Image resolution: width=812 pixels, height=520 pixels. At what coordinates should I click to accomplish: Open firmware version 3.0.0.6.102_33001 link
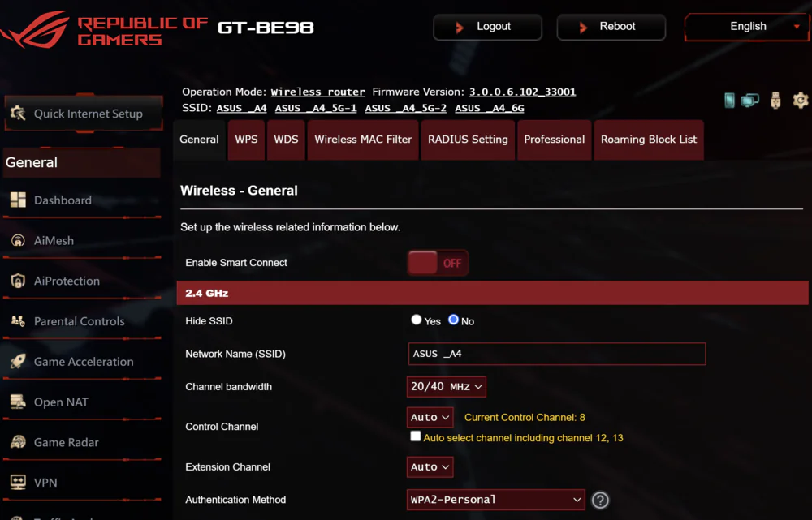522,92
